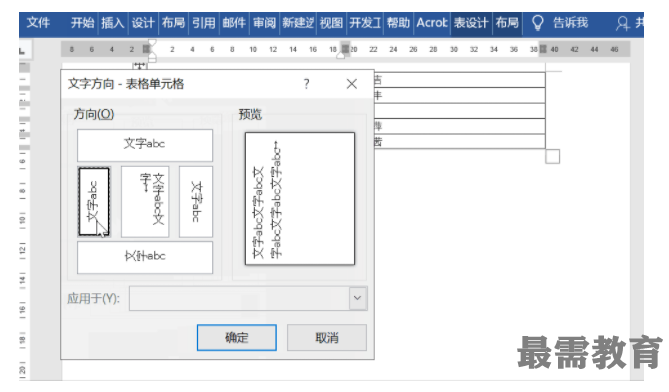Open the 邮件 ribbon tab
The height and width of the screenshot is (392, 669).
coord(234,23)
